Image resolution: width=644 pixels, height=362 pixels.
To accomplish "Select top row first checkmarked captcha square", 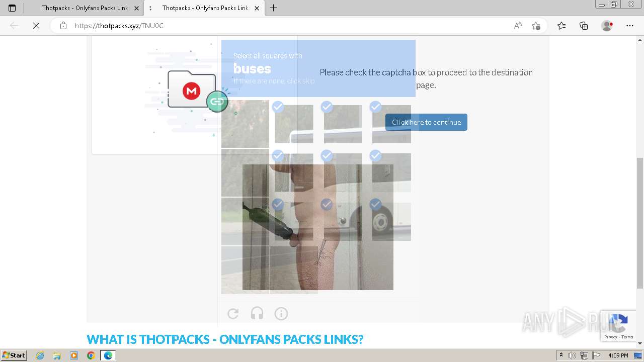I will click(294, 124).
